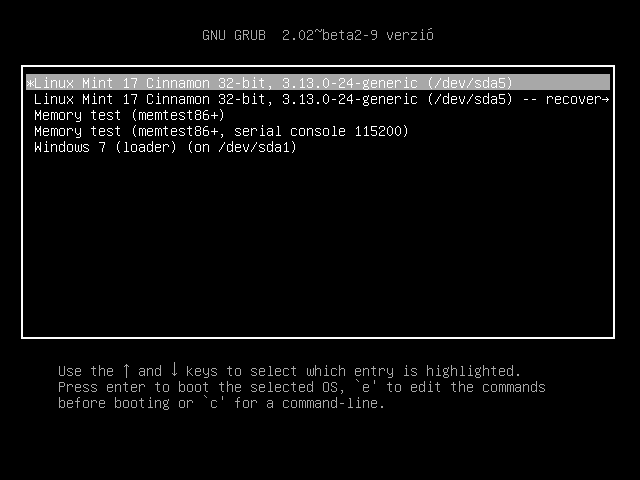Click the `e' key hint in instructions
This screenshot has width=640, height=480.
365,387
